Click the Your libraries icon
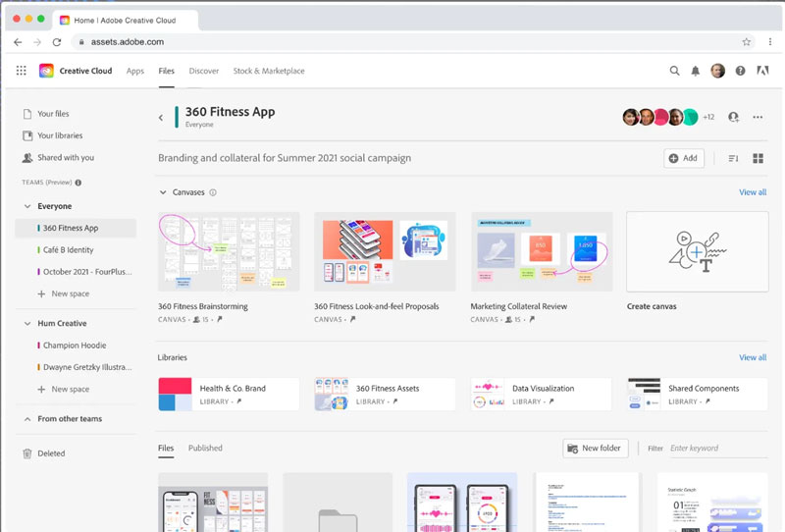 point(27,135)
